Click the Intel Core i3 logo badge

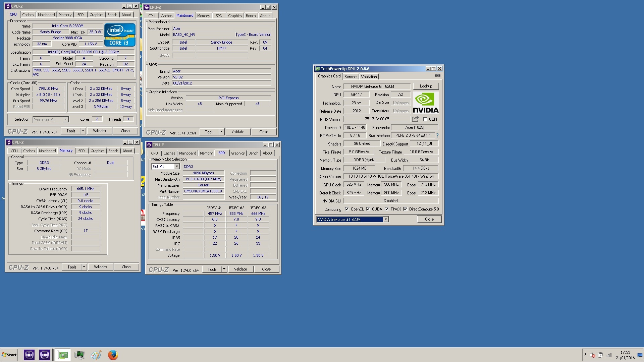(120, 35)
